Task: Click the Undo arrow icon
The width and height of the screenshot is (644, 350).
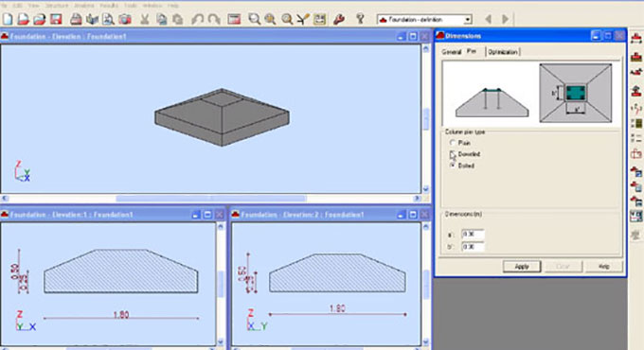Action: 198,19
